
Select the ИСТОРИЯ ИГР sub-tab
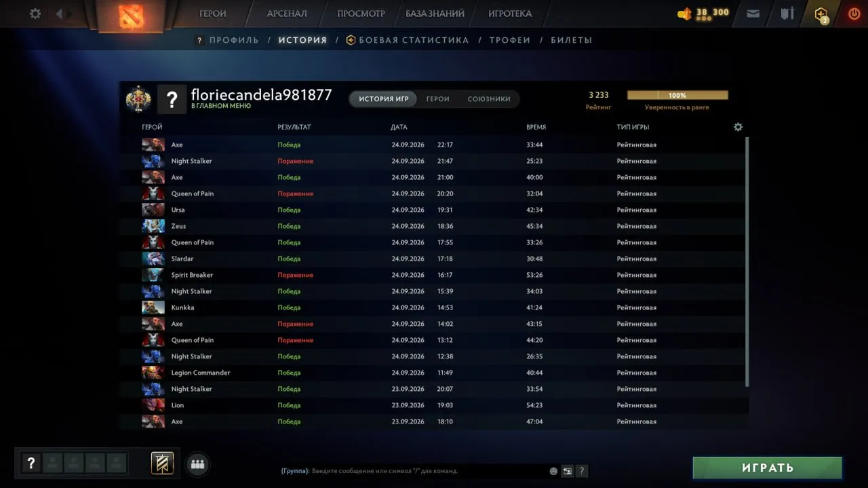pos(384,99)
